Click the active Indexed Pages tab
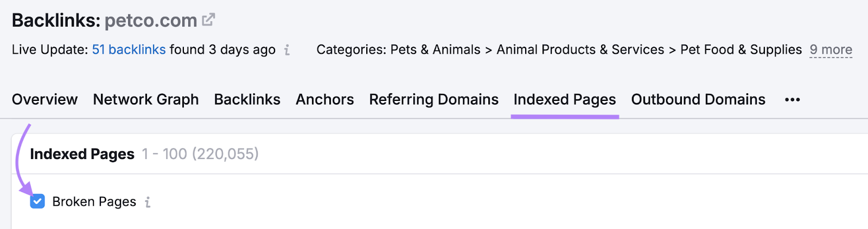The width and height of the screenshot is (868, 229). (565, 100)
